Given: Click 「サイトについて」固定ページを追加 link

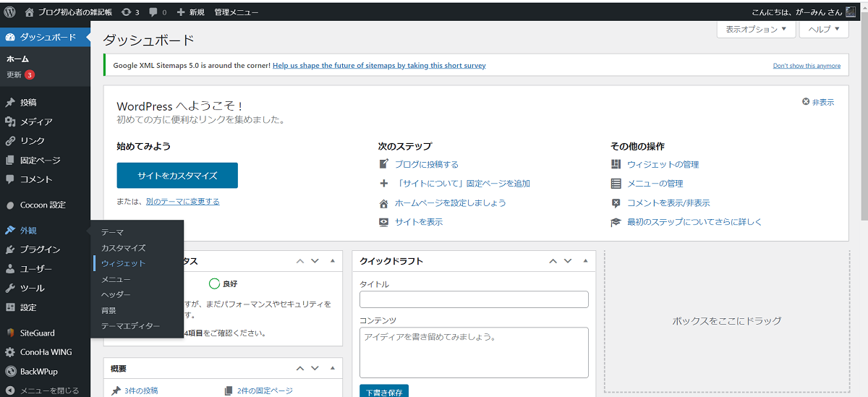Looking at the screenshot, I should click(x=462, y=184).
